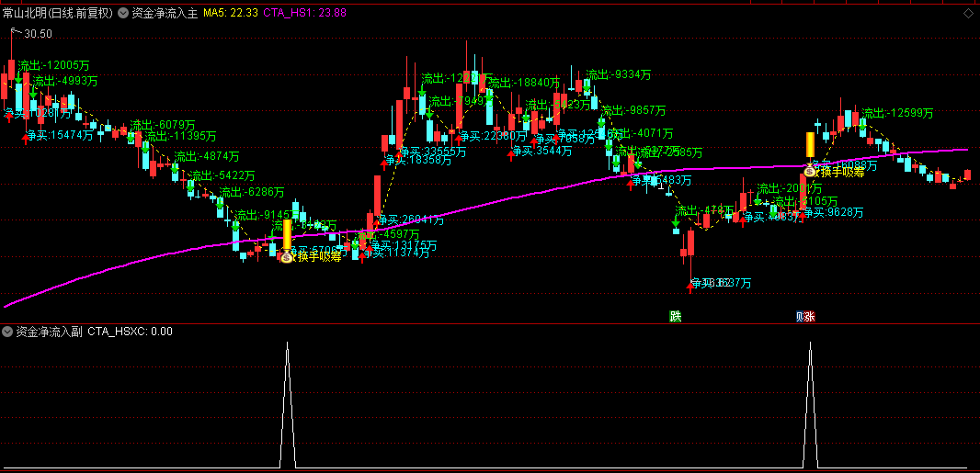Click the stock title 常山北明(日线.前复权)
Screen dimensions: 980x473
click(x=57, y=12)
